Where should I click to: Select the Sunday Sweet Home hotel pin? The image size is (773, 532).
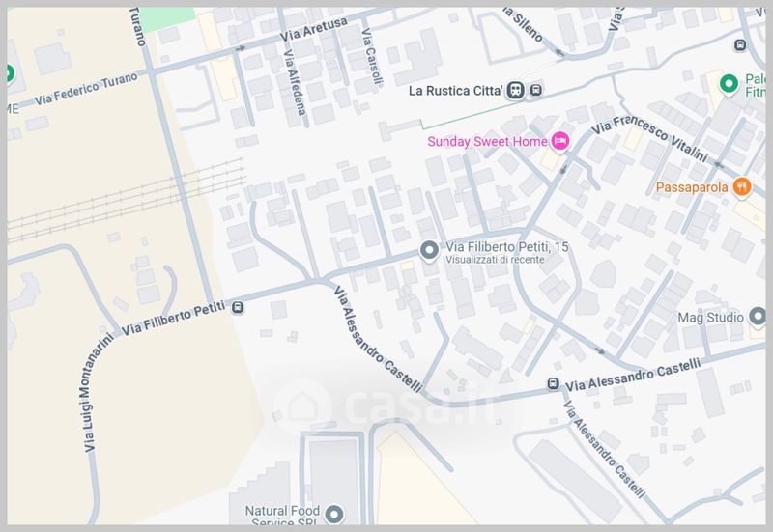(560, 142)
